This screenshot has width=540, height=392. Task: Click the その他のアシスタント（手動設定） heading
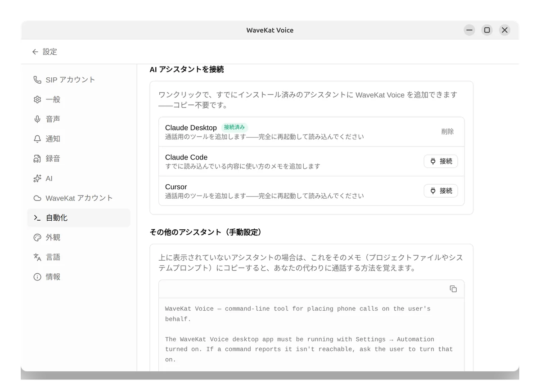pyautogui.click(x=206, y=232)
